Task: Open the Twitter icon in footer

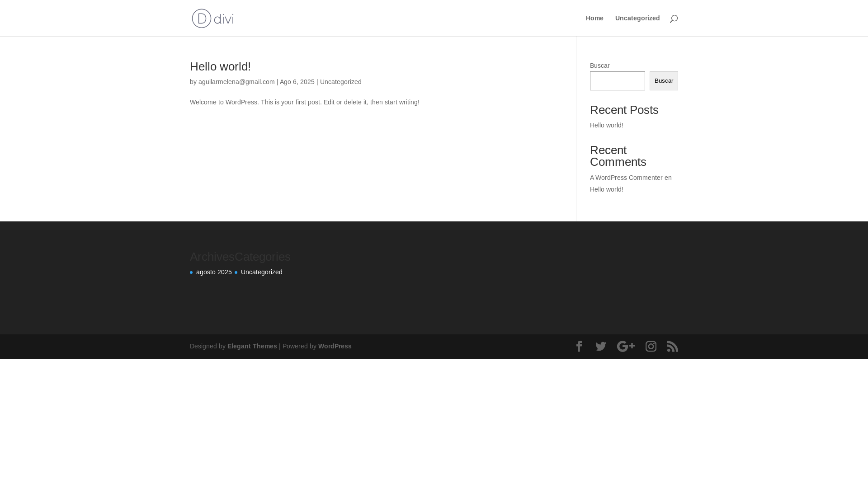Action: (x=601, y=346)
